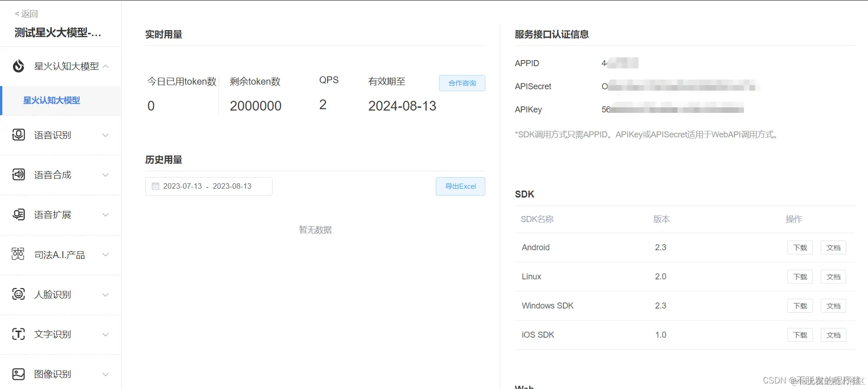The width and height of the screenshot is (868, 389).
Task: Open the Windows SDK 文档
Action: click(833, 306)
